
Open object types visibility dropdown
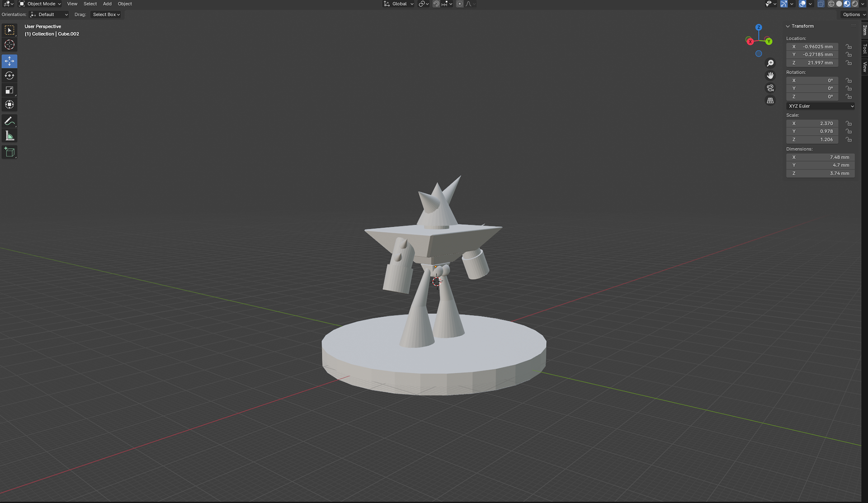771,4
